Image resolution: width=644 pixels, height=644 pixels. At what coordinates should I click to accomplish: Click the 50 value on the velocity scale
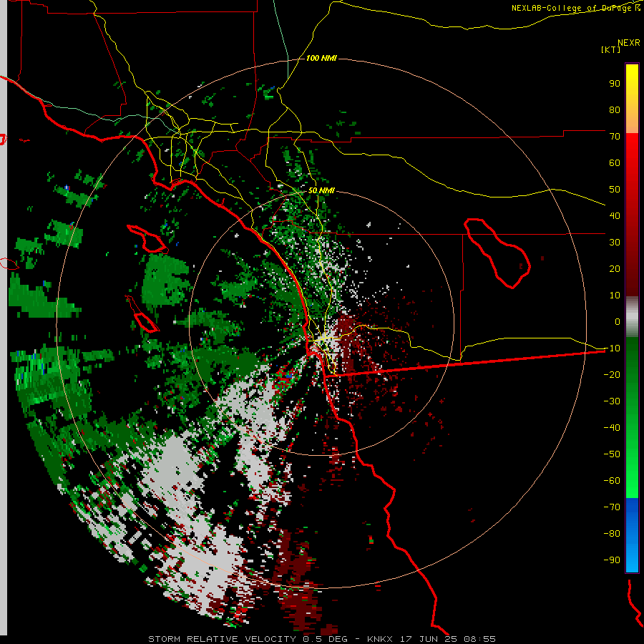(x=615, y=190)
